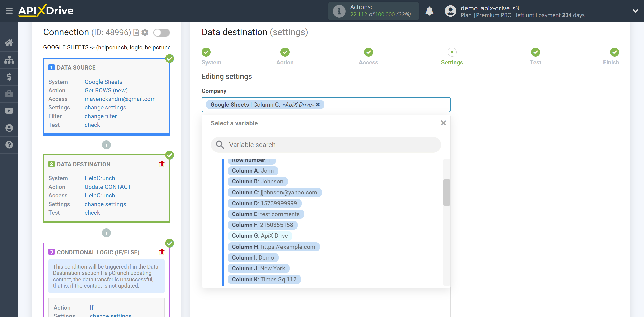Expand the account dropdown chevron
Screen dimensions: 644x317
click(x=635, y=11)
